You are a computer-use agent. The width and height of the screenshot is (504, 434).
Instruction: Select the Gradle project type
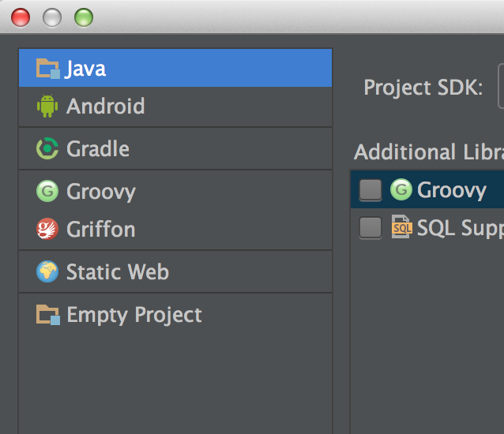[x=175, y=148]
